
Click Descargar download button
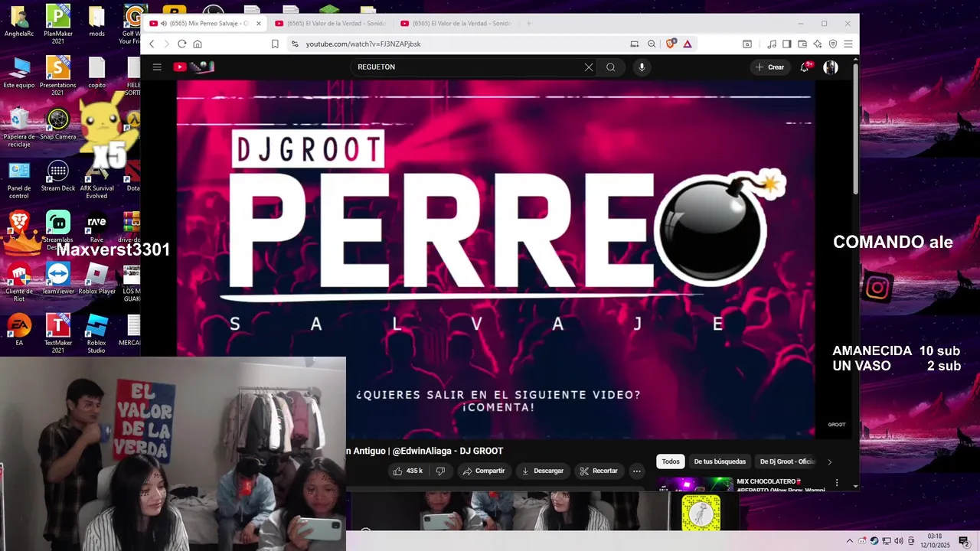(543, 471)
